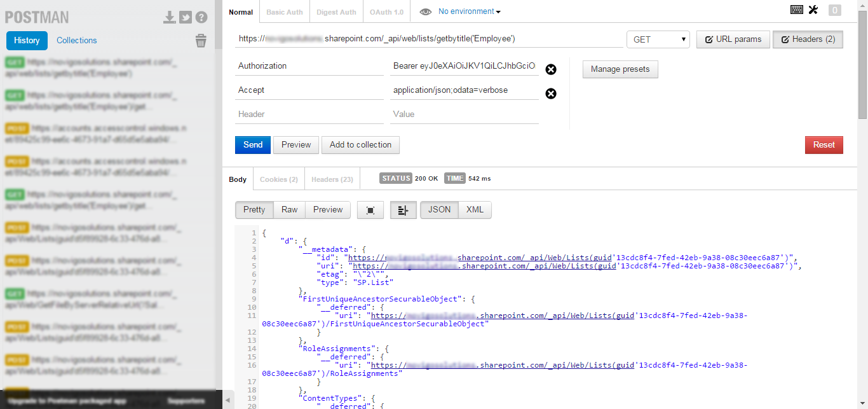The width and height of the screenshot is (868, 409).
Task: Open help via the question mark icon
Action: [201, 17]
